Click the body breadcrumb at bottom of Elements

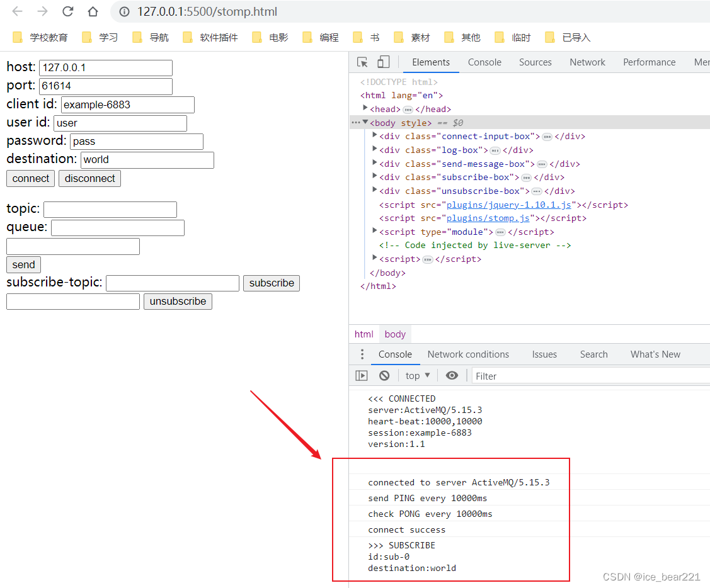(x=395, y=334)
